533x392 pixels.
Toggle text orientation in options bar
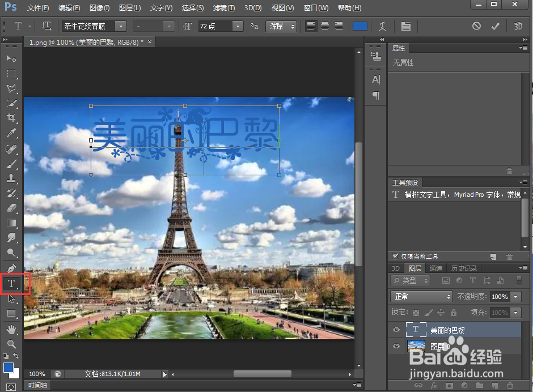(x=46, y=26)
